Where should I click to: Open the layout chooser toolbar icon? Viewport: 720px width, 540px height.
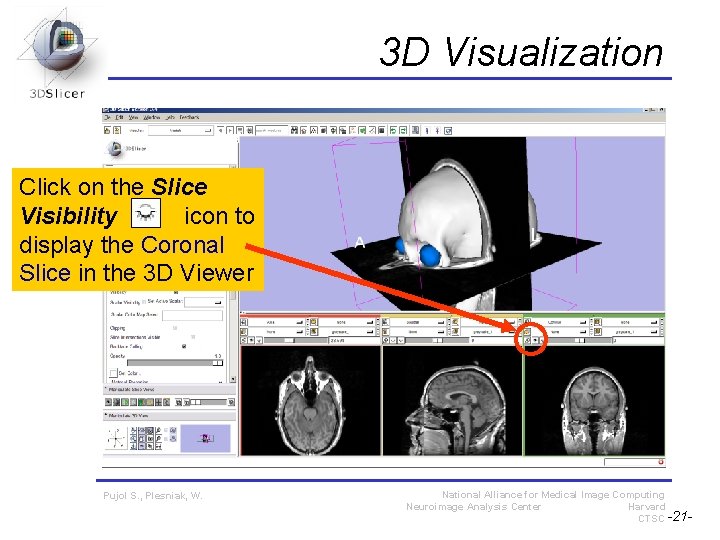(x=416, y=130)
